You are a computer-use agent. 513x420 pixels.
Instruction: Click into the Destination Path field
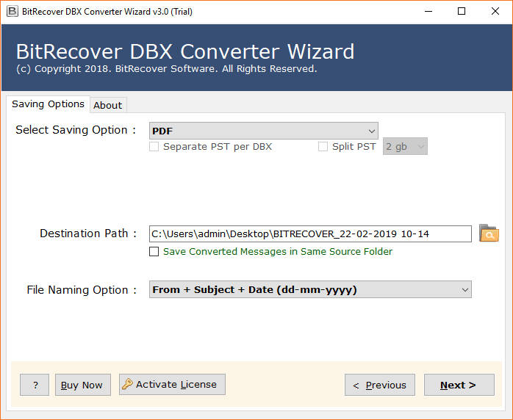pos(310,233)
